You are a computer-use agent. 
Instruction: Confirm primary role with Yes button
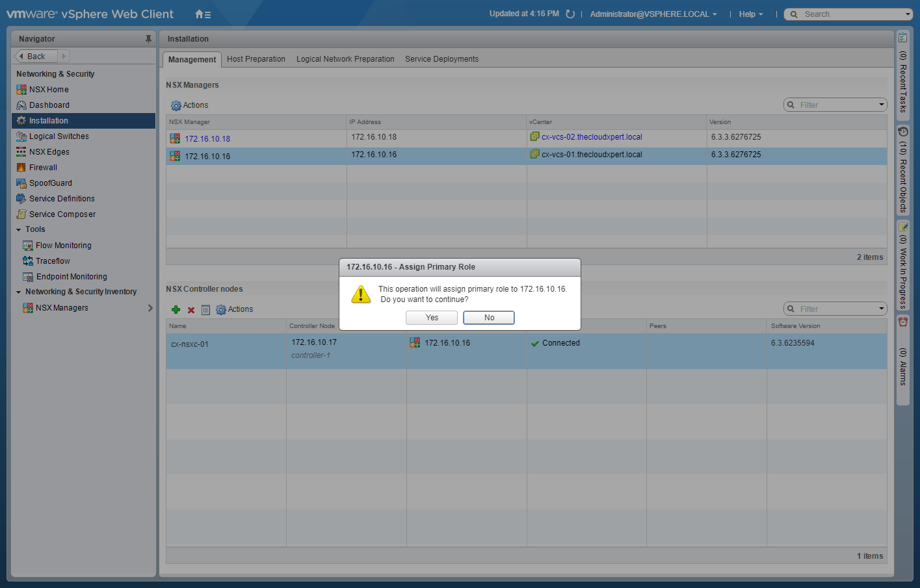tap(432, 318)
